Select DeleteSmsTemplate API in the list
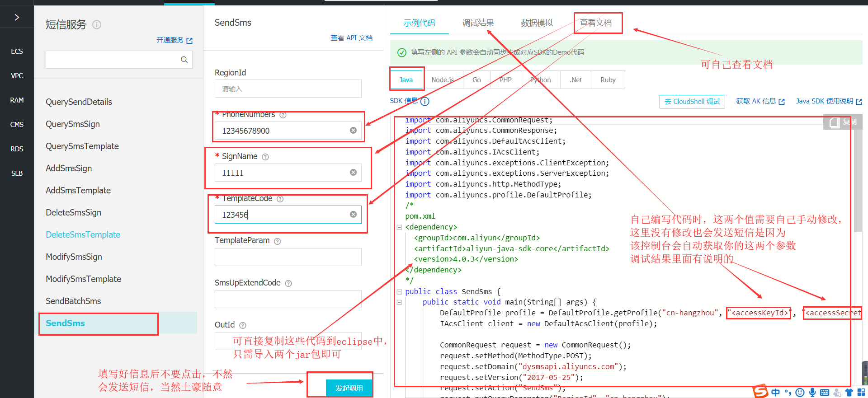This screenshot has height=398, width=868. coord(83,234)
